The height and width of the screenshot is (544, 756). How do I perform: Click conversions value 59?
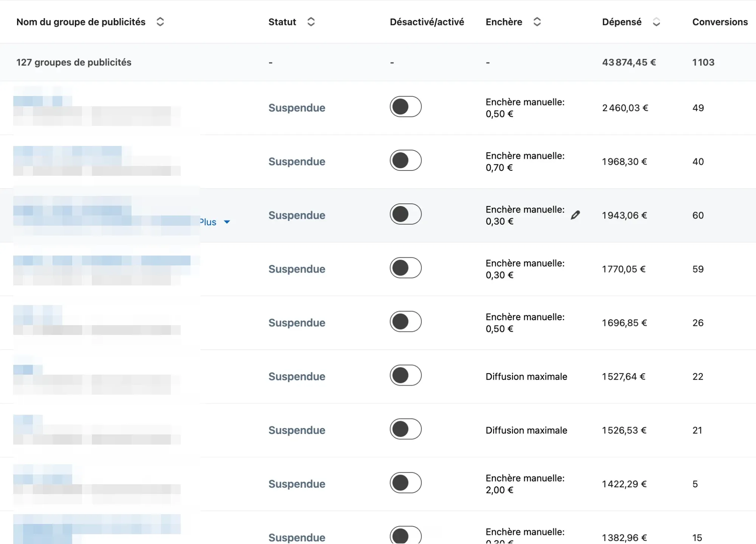click(698, 269)
